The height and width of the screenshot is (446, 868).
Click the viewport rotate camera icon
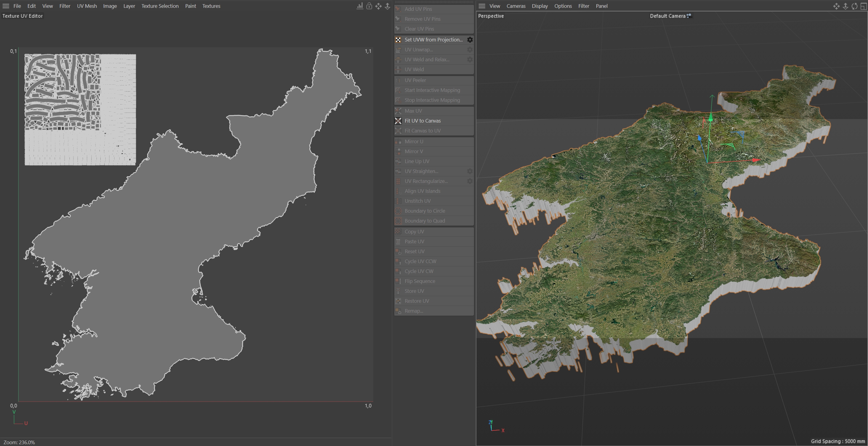click(854, 6)
